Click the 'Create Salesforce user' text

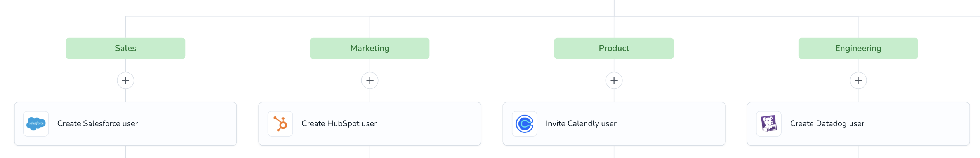(97, 124)
